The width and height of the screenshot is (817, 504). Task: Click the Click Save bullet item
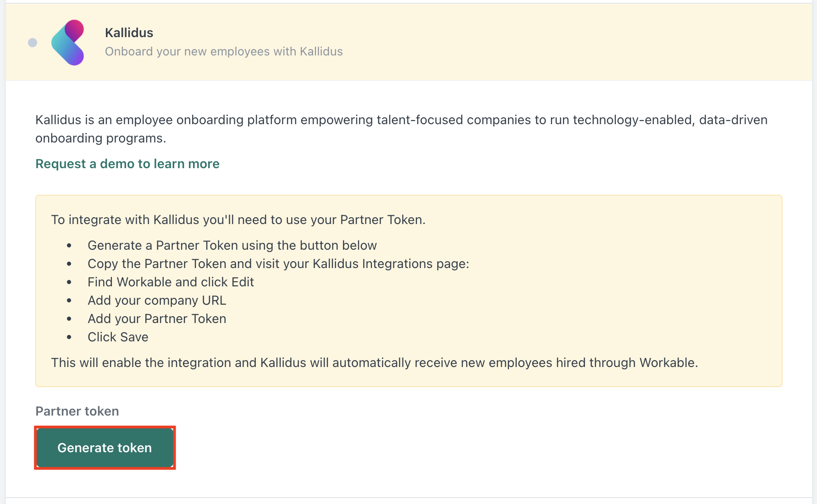pyautogui.click(x=118, y=337)
